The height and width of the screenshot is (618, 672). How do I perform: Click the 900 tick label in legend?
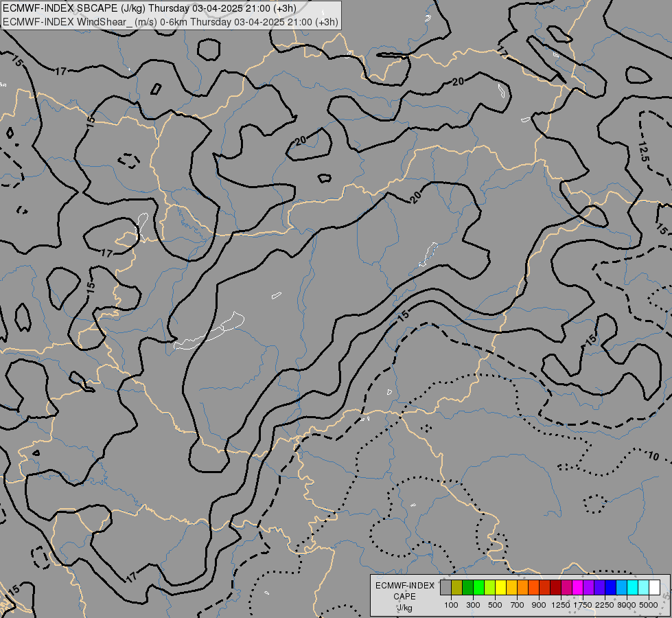pyautogui.click(x=539, y=605)
